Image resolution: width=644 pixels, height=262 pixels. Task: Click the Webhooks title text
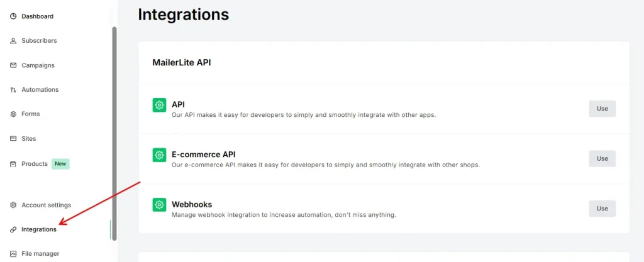(x=192, y=204)
